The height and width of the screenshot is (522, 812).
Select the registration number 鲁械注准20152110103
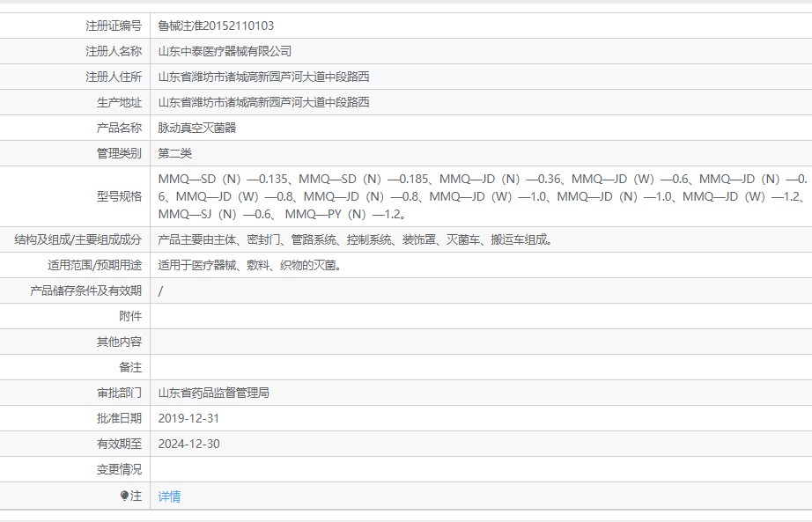pos(216,26)
